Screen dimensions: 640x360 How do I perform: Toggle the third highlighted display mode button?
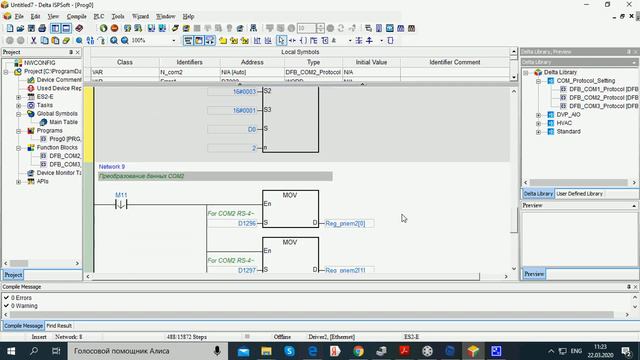pyautogui.click(x=210, y=40)
